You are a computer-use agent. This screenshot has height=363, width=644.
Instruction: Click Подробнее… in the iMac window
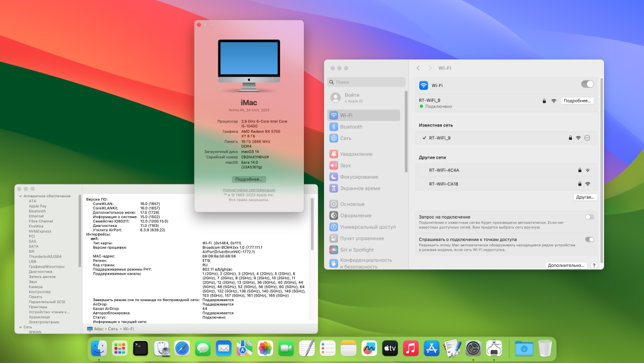click(x=249, y=179)
